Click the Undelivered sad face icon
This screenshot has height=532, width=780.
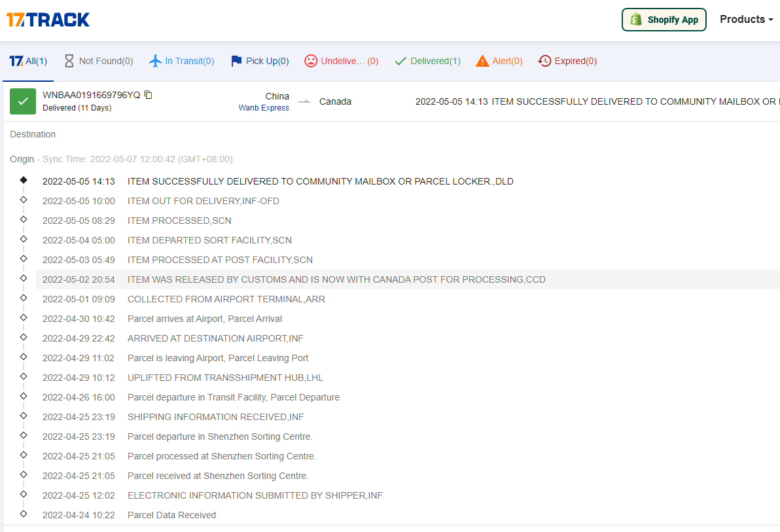coord(311,61)
